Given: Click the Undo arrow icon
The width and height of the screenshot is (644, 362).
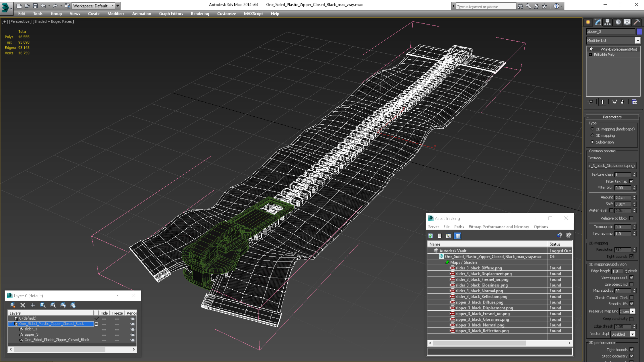Looking at the screenshot, I should [43, 6].
